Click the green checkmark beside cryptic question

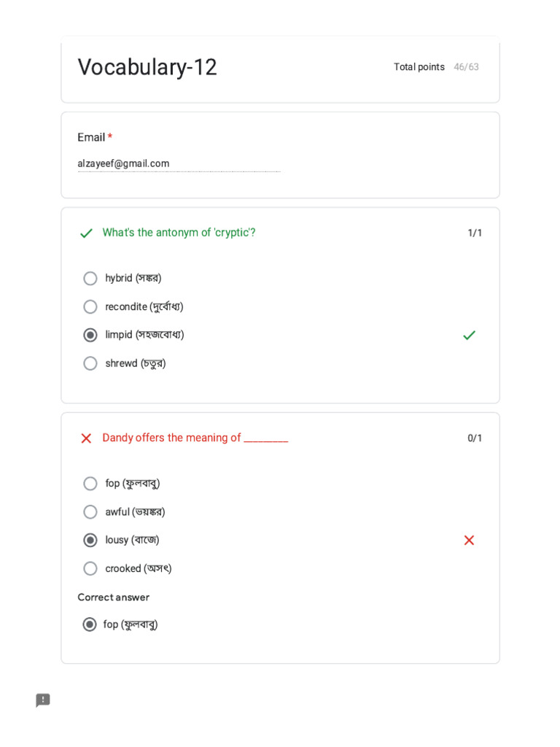[86, 233]
